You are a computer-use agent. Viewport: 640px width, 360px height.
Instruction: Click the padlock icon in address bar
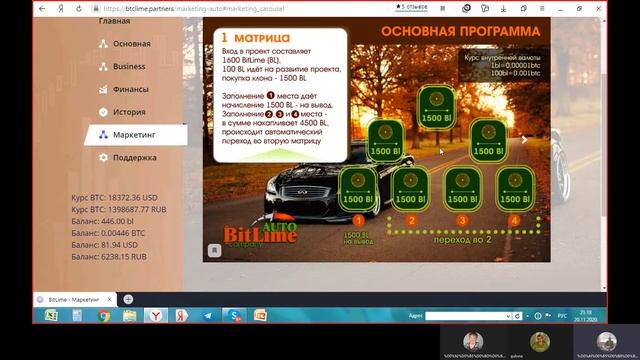(96, 9)
